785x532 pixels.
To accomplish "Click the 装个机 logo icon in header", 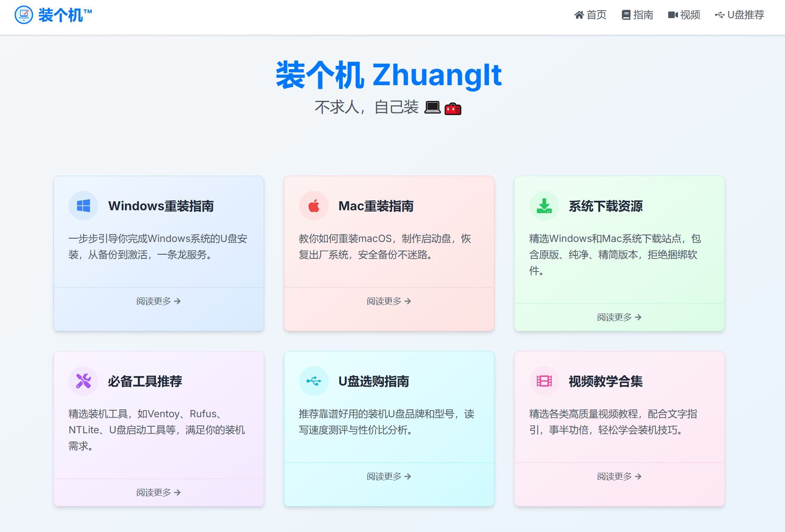I will (x=23, y=15).
